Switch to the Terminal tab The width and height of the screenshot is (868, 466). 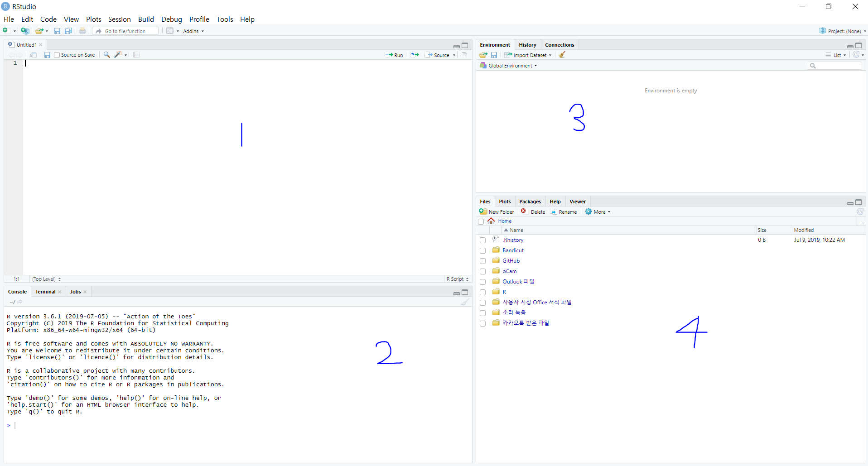[45, 292]
